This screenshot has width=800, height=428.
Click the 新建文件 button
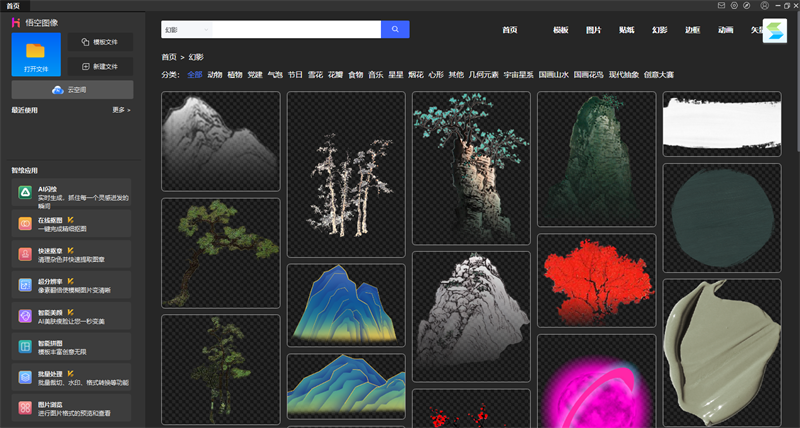(x=100, y=67)
